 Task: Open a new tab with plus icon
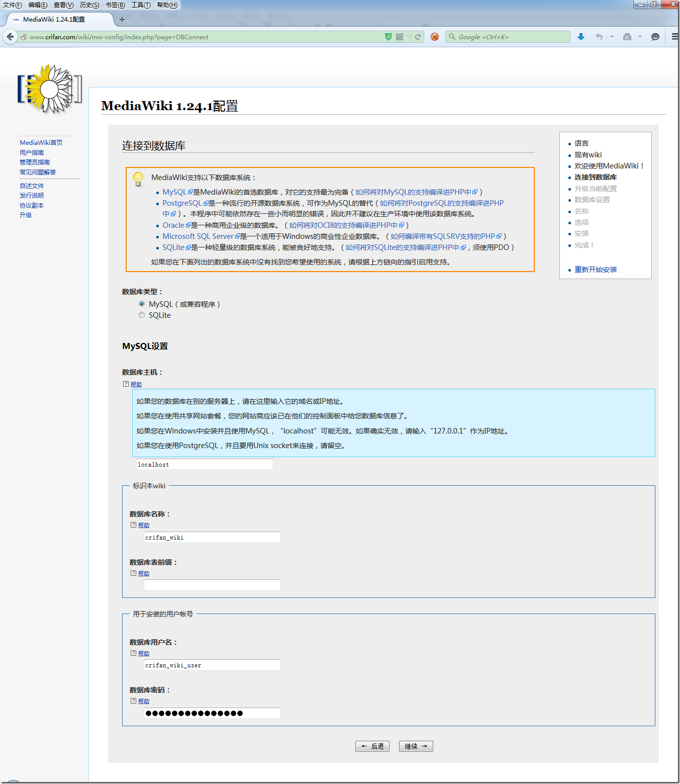click(x=122, y=20)
